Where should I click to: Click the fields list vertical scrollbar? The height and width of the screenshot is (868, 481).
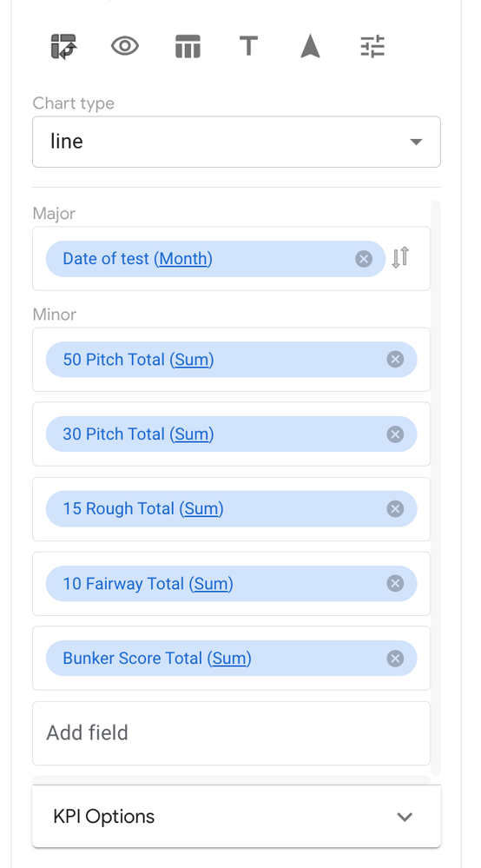(436, 487)
